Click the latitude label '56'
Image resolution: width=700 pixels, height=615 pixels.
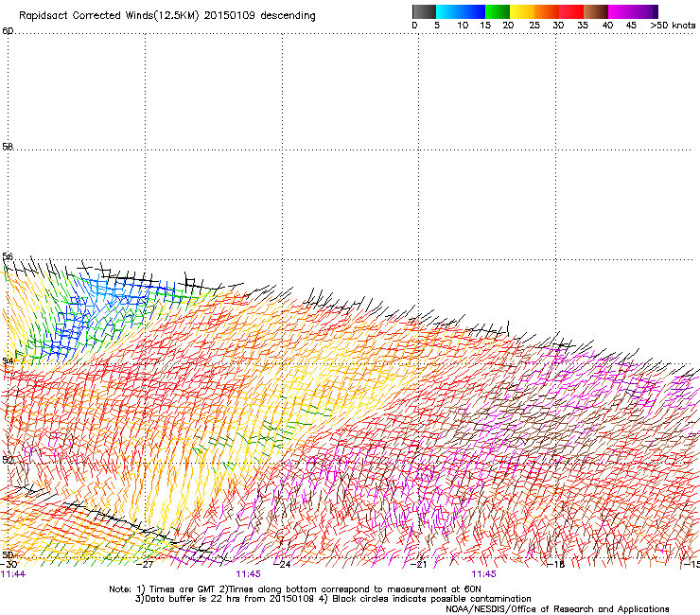(x=8, y=256)
